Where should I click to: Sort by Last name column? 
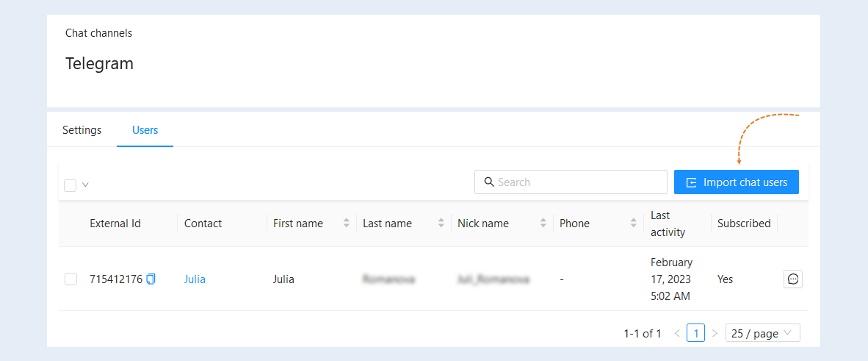point(441,224)
